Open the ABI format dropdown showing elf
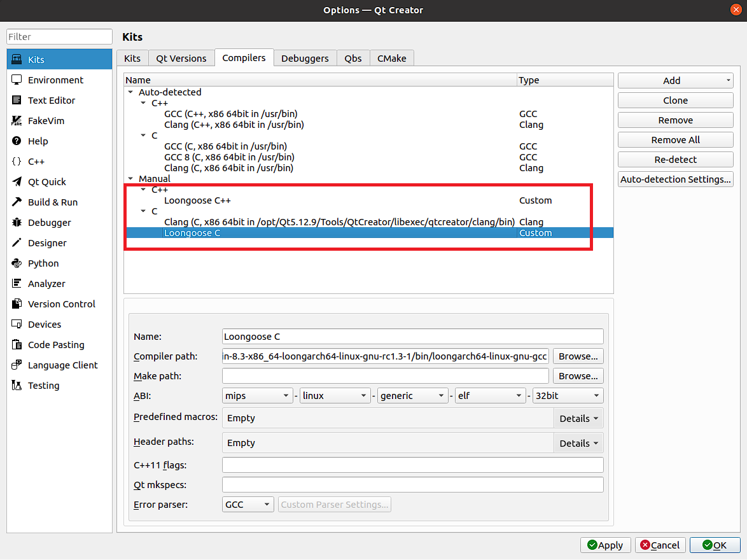The height and width of the screenshot is (560, 747). pyautogui.click(x=490, y=396)
